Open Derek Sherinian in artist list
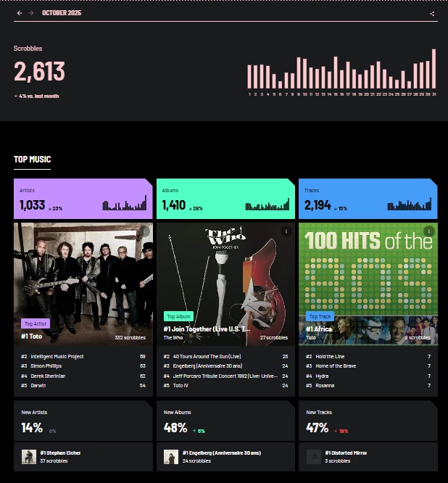 [x=48, y=376]
